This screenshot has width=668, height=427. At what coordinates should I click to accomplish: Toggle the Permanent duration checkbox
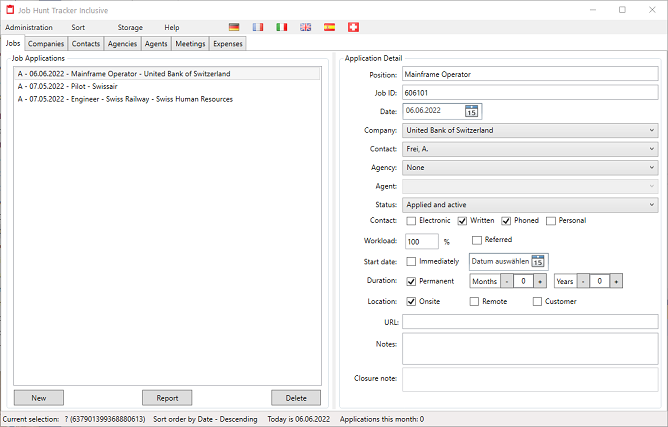(411, 281)
